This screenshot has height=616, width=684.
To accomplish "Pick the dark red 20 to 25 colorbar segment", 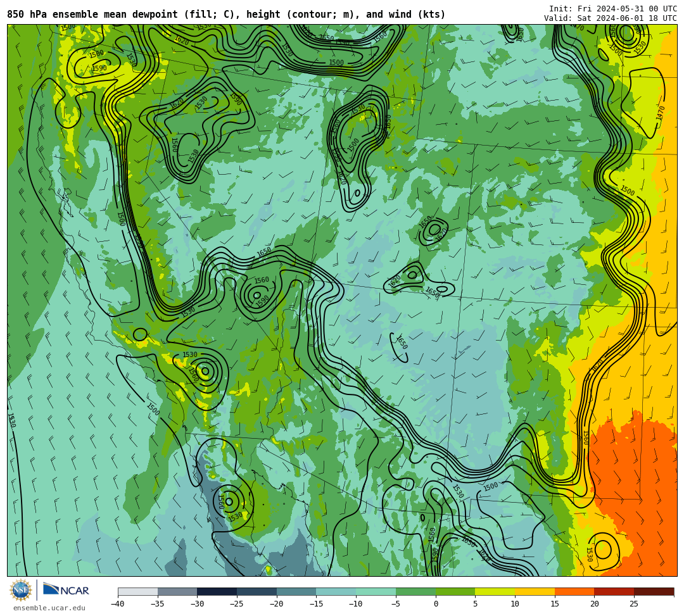I will [614, 591].
